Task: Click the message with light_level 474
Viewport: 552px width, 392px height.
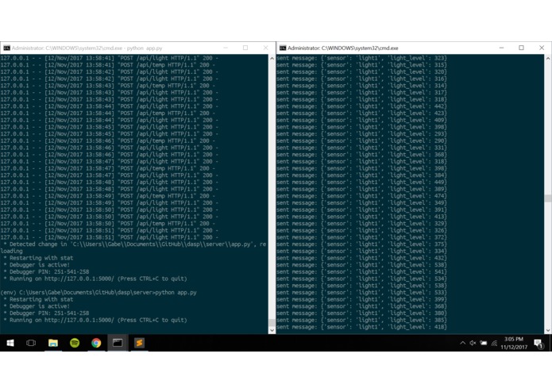Action: 361,196
